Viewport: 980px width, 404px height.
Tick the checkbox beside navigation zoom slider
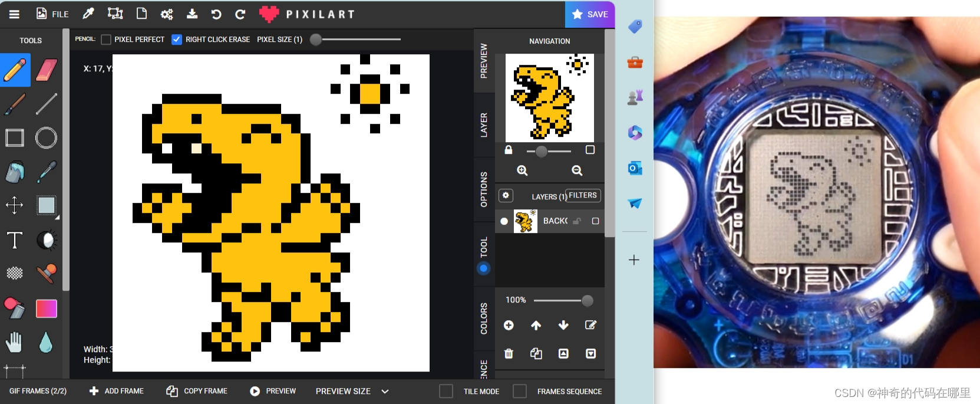click(590, 150)
